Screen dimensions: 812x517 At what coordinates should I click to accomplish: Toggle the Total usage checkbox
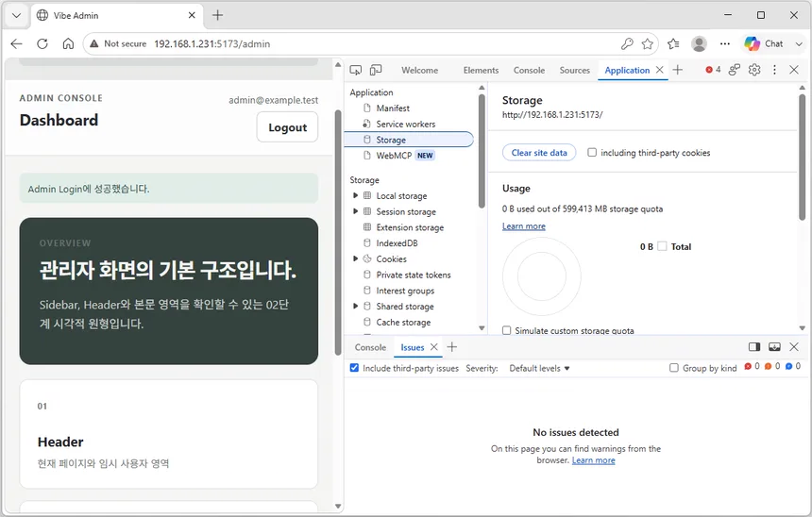coord(662,246)
